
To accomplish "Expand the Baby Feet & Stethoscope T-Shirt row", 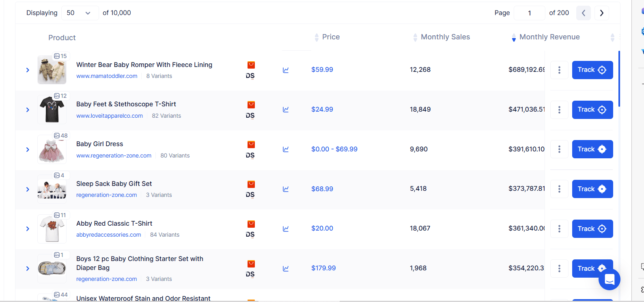I will pos(28,110).
